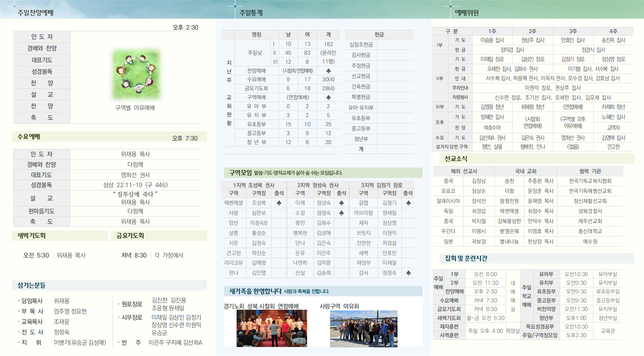Click the attendance club mark for 에벤에셀 구역
The height and width of the screenshot is (356, 644).
coord(279,203)
